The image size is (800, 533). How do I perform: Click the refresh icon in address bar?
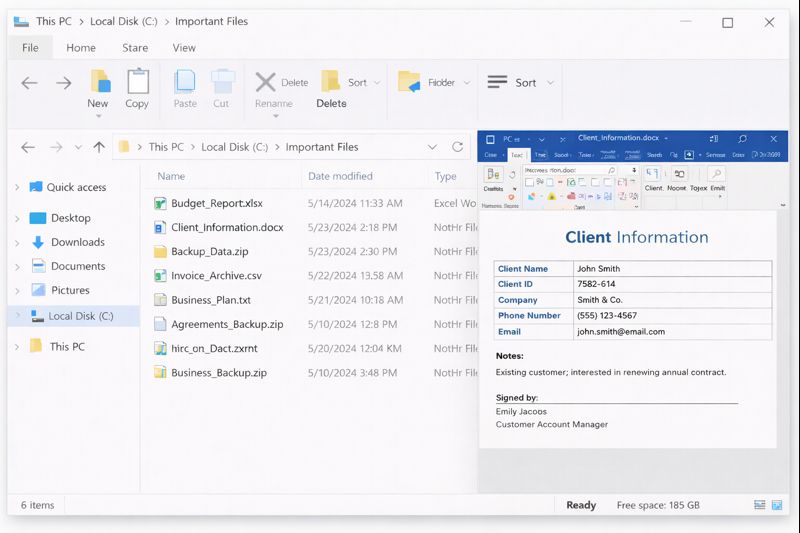pos(457,147)
